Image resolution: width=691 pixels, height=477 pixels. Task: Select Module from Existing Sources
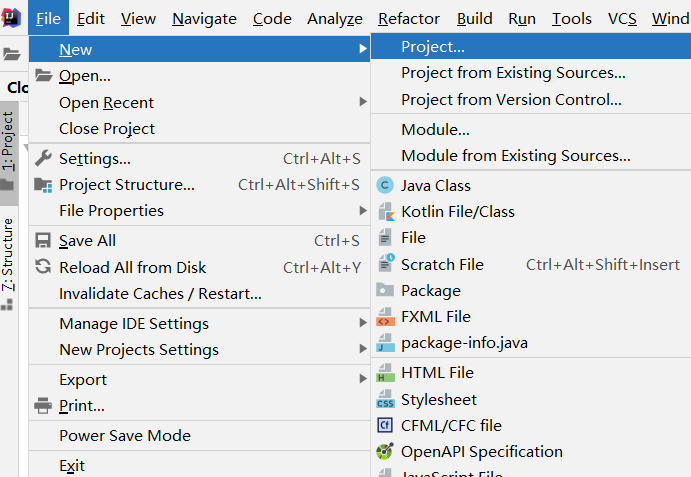point(515,156)
